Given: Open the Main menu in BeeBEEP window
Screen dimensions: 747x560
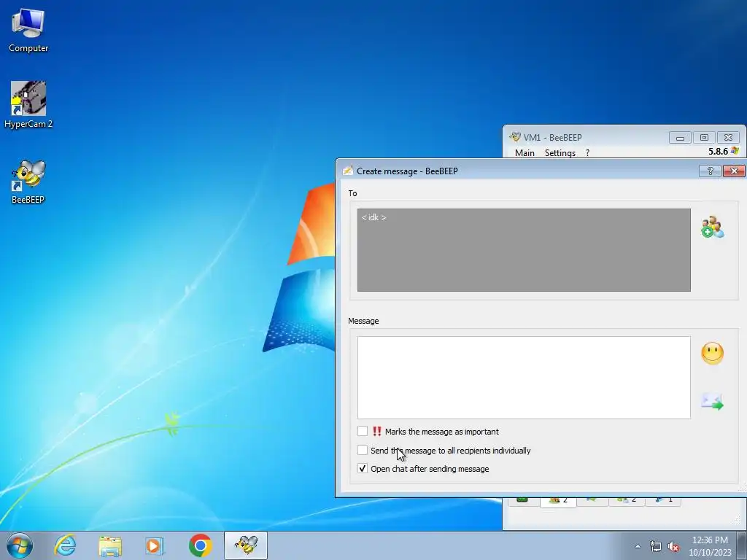Looking at the screenshot, I should [525, 153].
